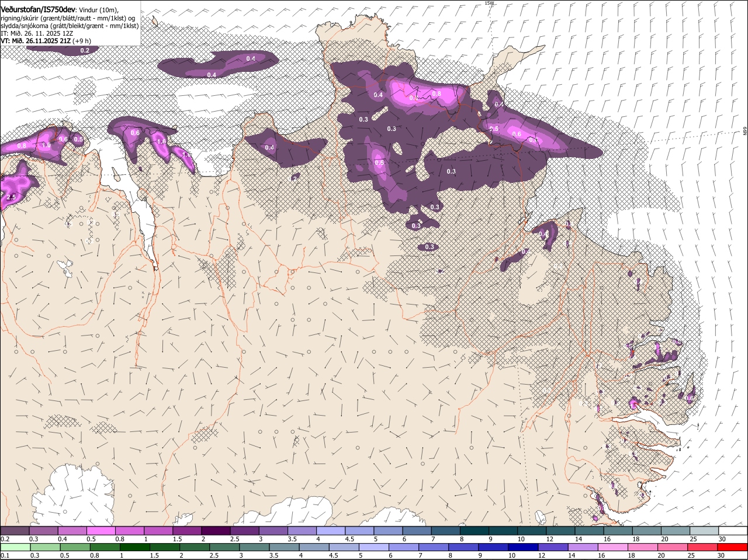748x560 pixels.
Task: Click the 0.2 precipitation value beneath the title box
Action: click(85, 51)
